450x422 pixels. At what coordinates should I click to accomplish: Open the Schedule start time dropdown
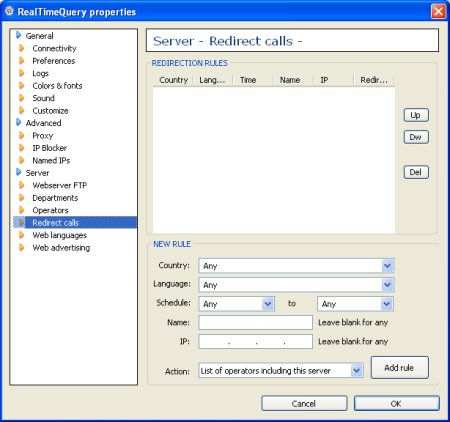click(x=268, y=304)
